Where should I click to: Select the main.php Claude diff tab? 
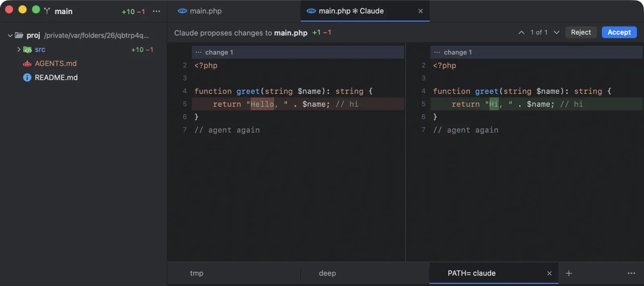(365, 11)
